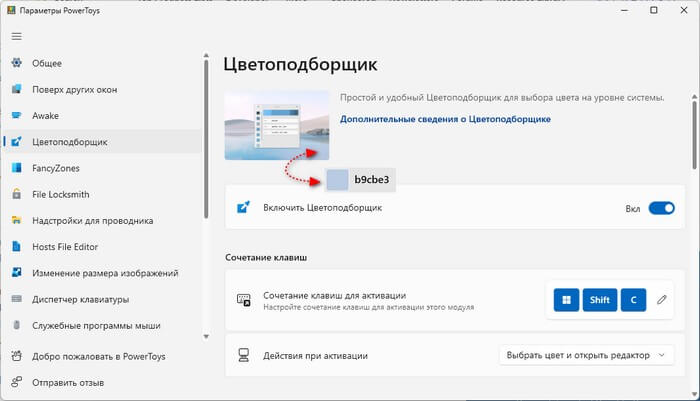Click Сочетание клавиш для активации label
The width and height of the screenshot is (700, 401).
[x=334, y=295]
